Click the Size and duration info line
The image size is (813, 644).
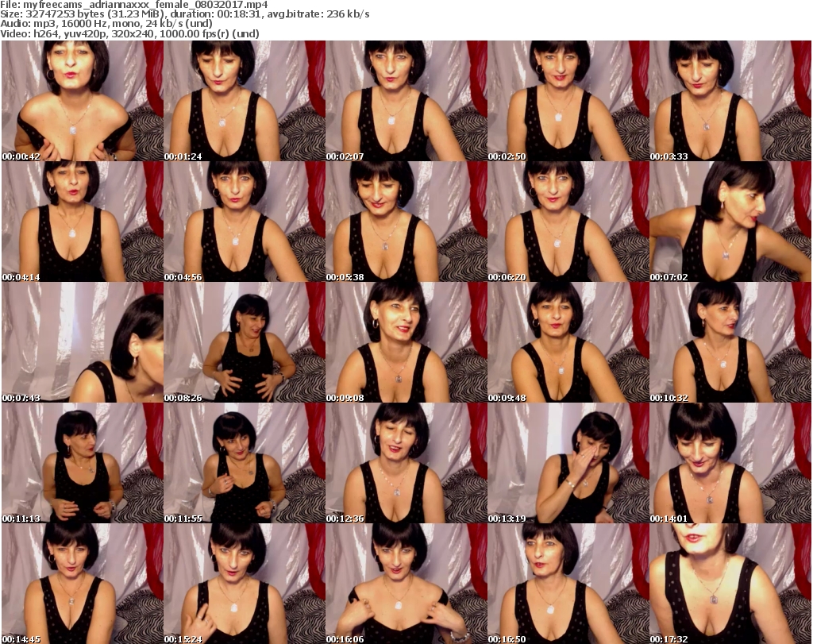point(184,14)
